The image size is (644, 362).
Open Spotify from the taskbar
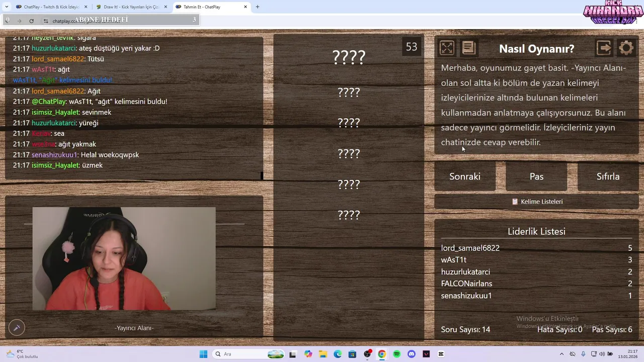pyautogui.click(x=397, y=354)
